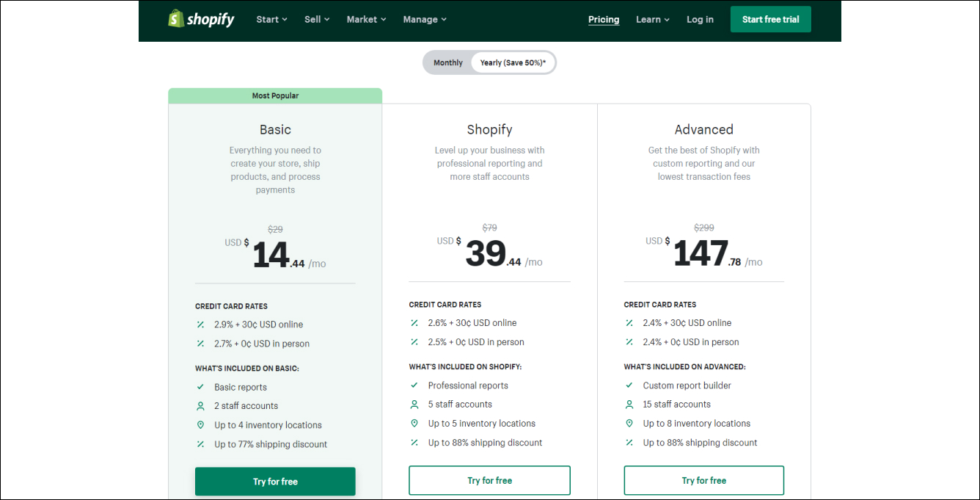Click percent icon beside 77% shipping discount
This screenshot has height=500, width=980.
[x=200, y=444]
